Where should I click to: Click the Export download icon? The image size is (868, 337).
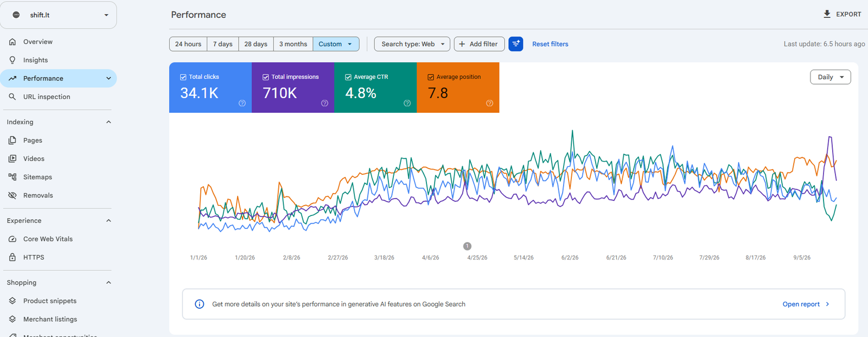click(827, 14)
